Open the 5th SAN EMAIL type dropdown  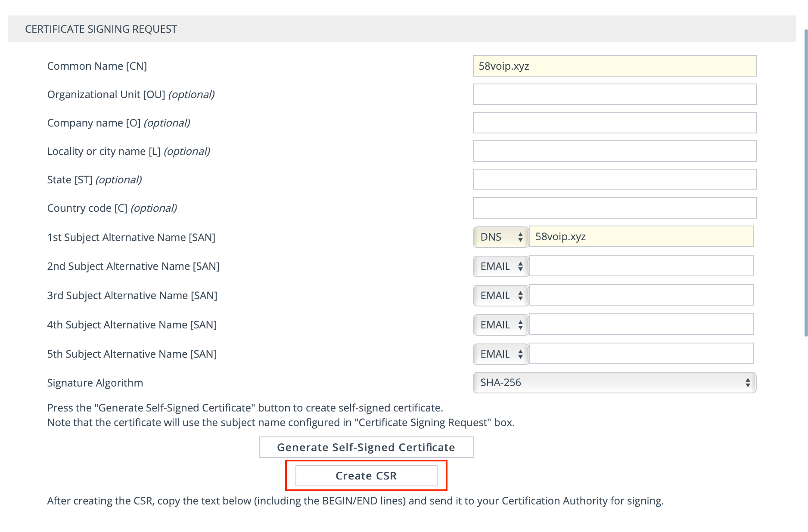[500, 354]
